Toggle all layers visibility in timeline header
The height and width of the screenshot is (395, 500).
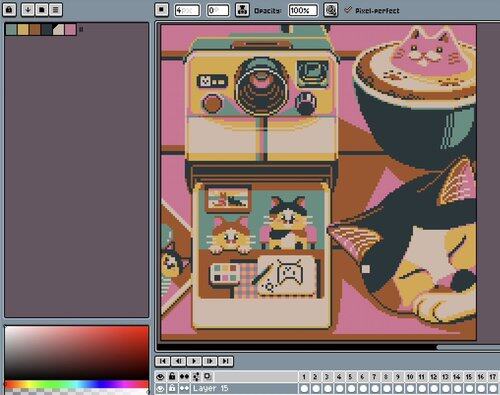coord(160,377)
